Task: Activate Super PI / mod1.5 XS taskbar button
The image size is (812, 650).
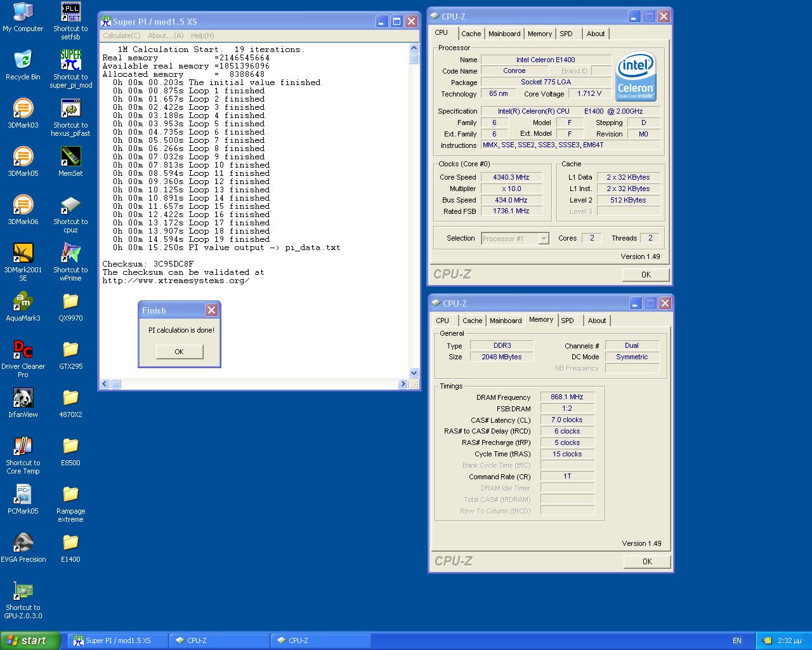Action: [x=118, y=640]
